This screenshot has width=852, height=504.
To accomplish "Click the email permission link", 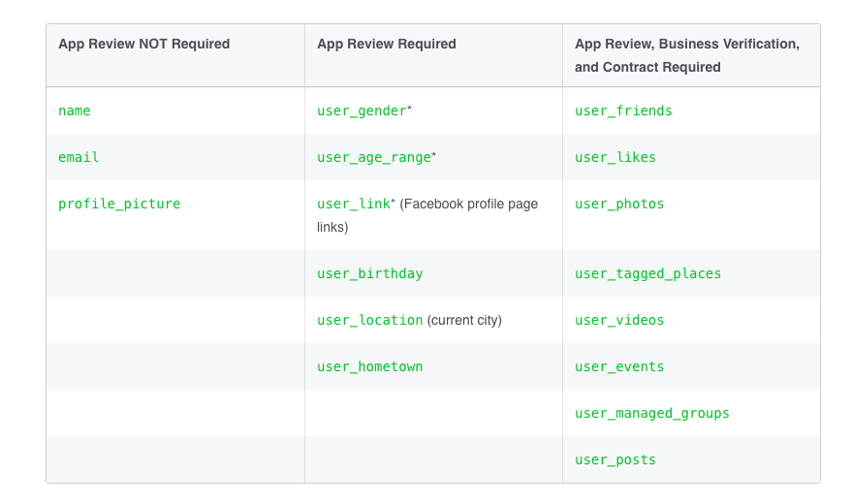I will [x=79, y=157].
